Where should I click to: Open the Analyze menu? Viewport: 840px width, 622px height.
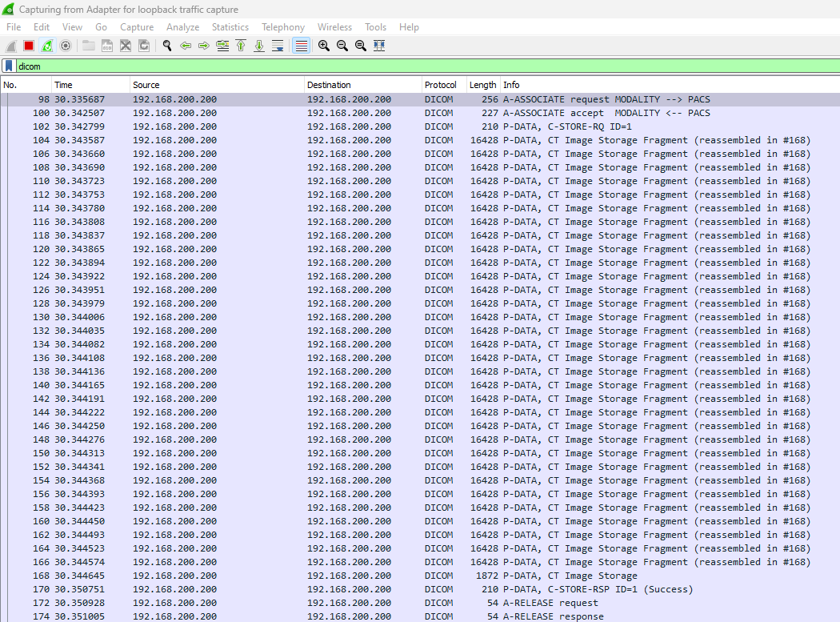tap(182, 27)
